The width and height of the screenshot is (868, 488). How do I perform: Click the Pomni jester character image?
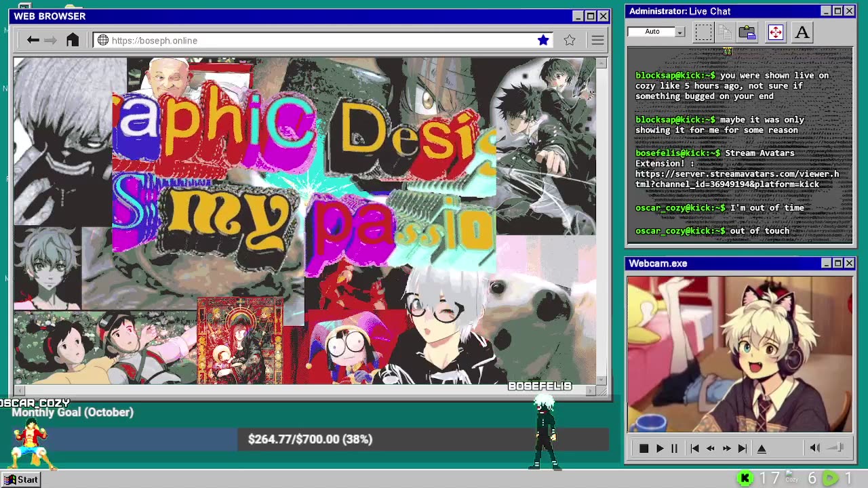click(x=349, y=349)
